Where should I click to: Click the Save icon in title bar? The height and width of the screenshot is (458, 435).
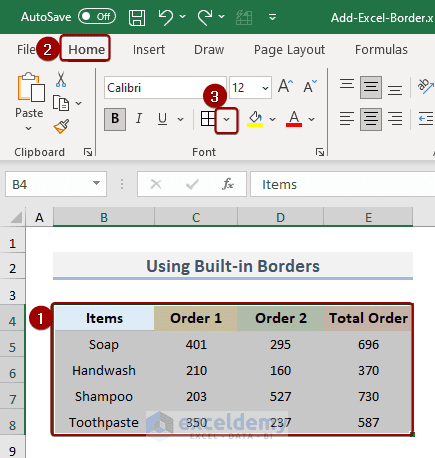click(x=137, y=17)
